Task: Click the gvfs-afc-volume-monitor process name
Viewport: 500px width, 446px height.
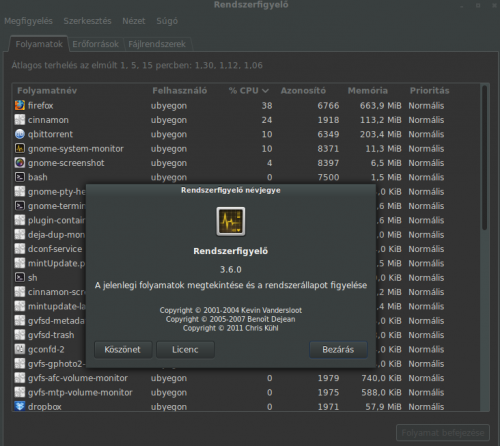Action: coord(78,378)
